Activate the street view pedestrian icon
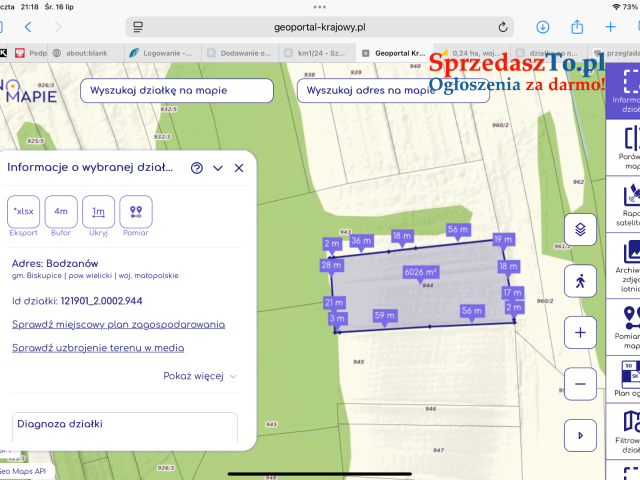 click(x=580, y=281)
